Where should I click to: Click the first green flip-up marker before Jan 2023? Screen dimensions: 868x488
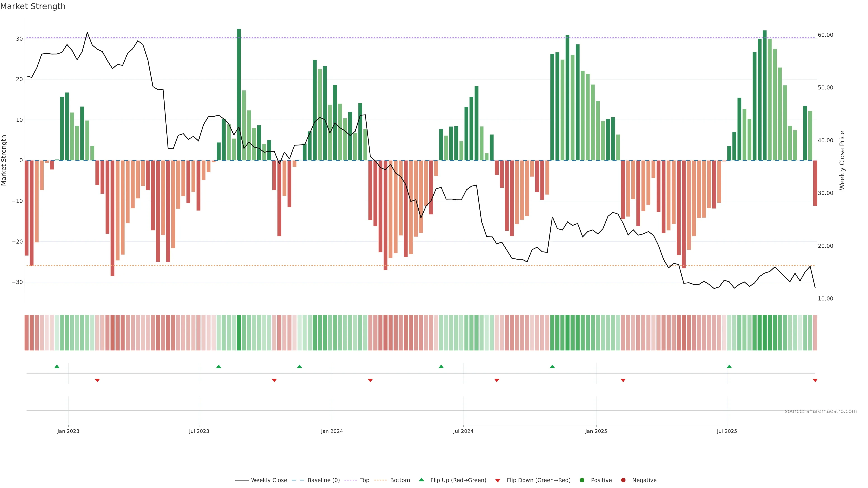pyautogui.click(x=57, y=366)
